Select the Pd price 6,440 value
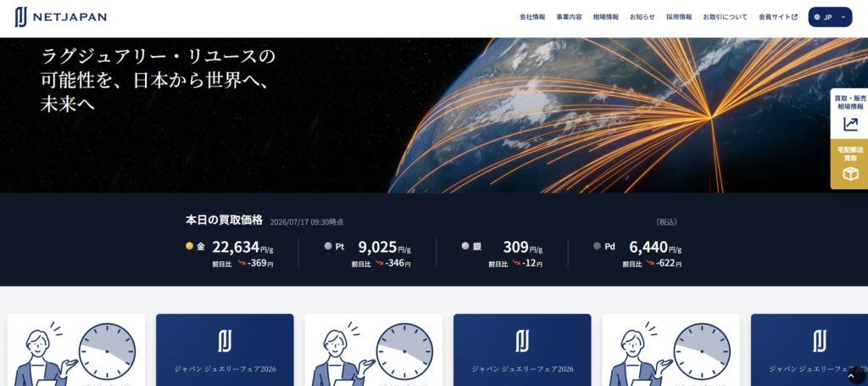This screenshot has height=386, width=868. pos(648,247)
